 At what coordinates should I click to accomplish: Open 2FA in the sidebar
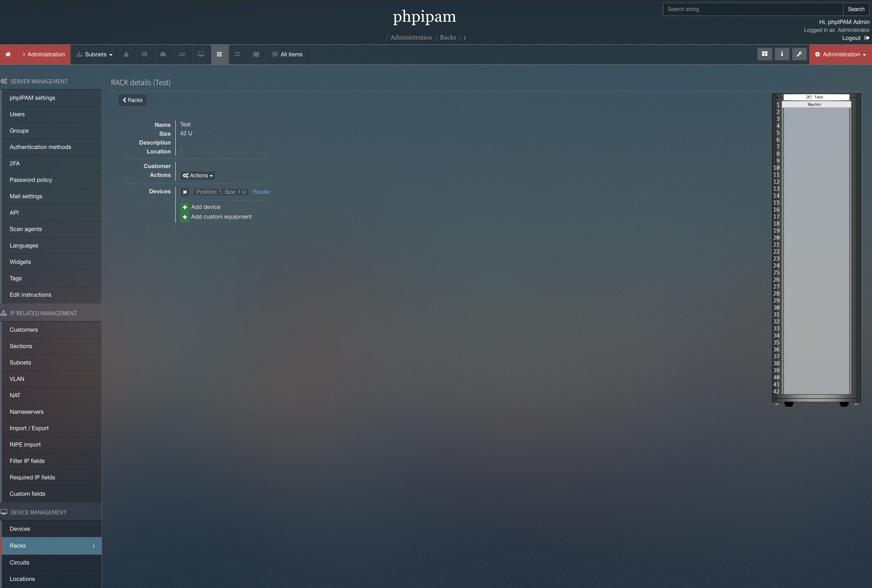pyautogui.click(x=51, y=164)
